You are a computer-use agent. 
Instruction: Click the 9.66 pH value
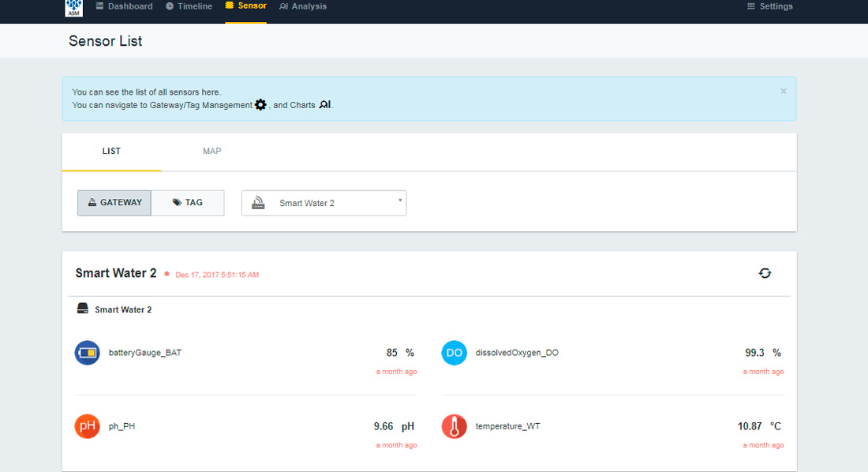[x=394, y=426]
